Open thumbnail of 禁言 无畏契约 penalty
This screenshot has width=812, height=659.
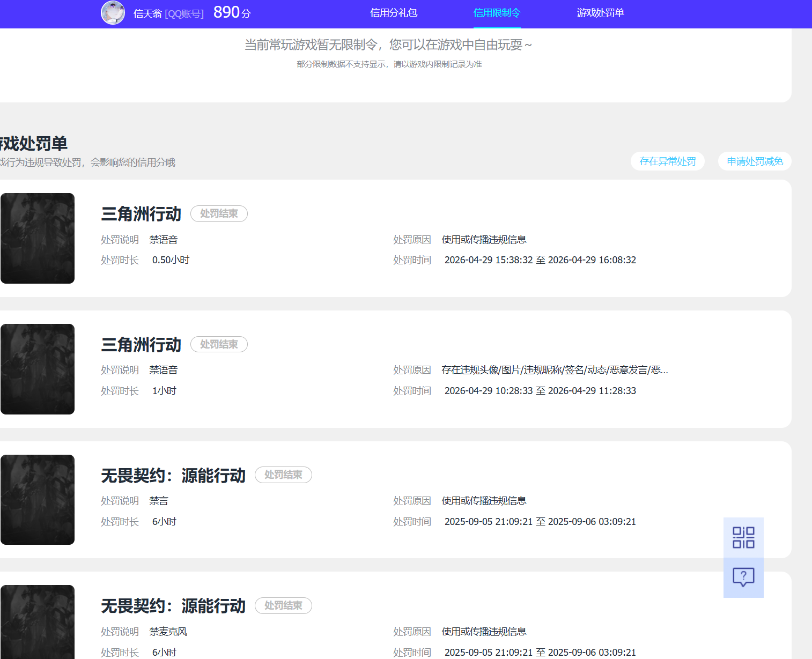[x=38, y=500]
